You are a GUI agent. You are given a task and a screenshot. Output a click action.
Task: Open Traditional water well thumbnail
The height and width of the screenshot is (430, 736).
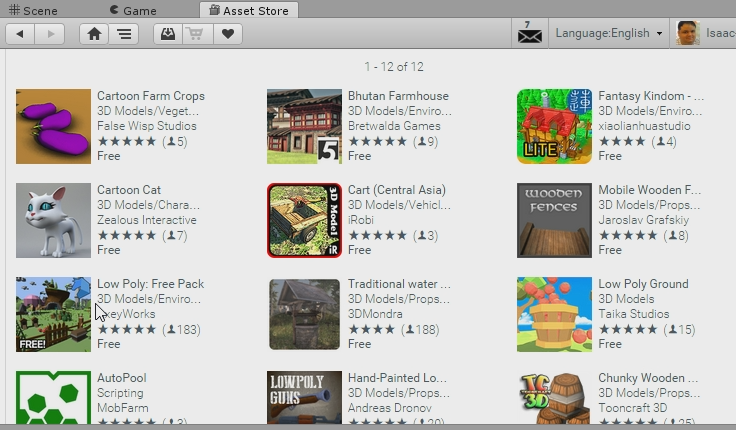coord(304,314)
